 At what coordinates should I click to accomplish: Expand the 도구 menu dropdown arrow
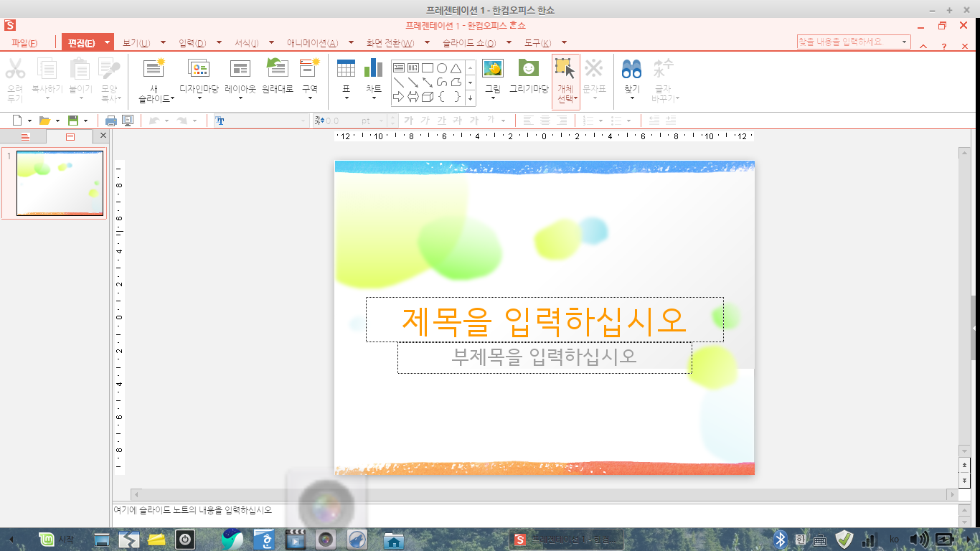click(x=564, y=42)
